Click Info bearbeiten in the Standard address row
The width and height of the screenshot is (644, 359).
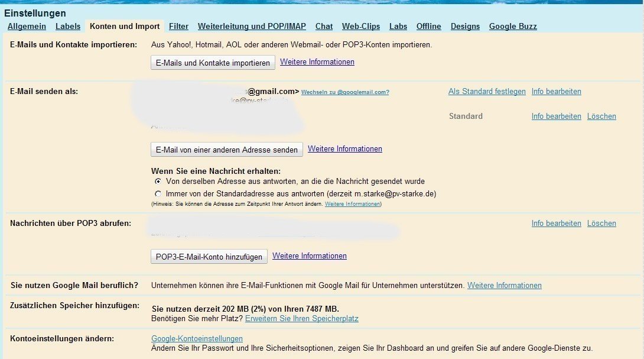pyautogui.click(x=556, y=117)
